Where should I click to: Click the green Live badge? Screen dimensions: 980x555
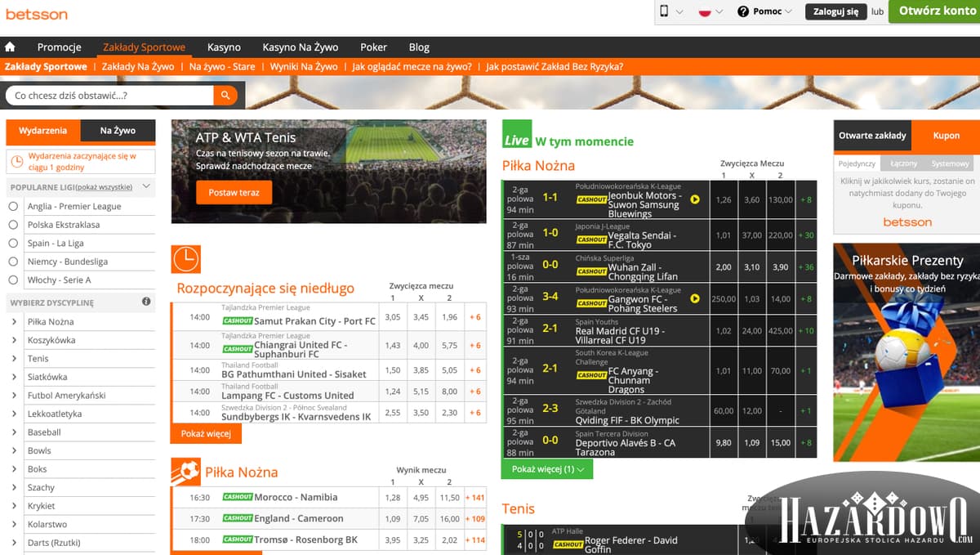point(516,135)
